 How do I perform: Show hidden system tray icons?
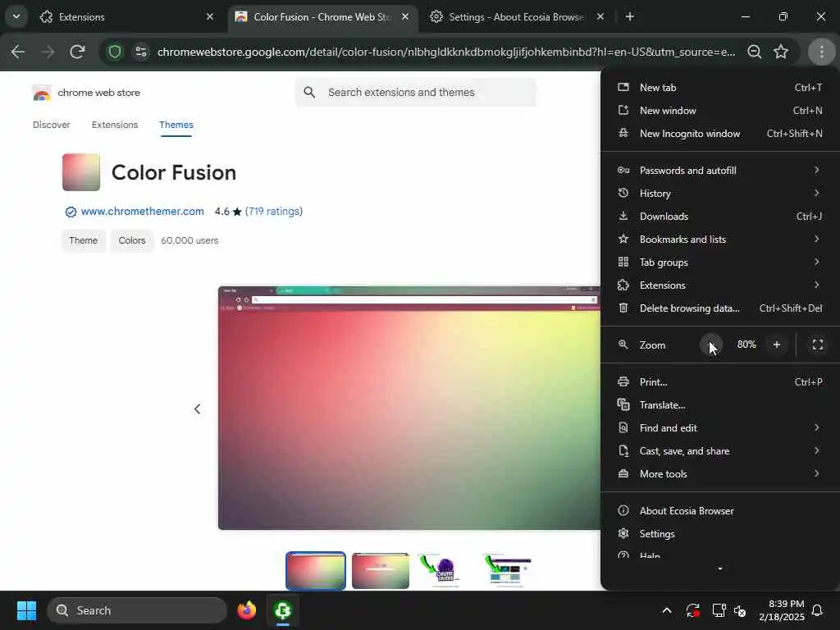point(667,610)
